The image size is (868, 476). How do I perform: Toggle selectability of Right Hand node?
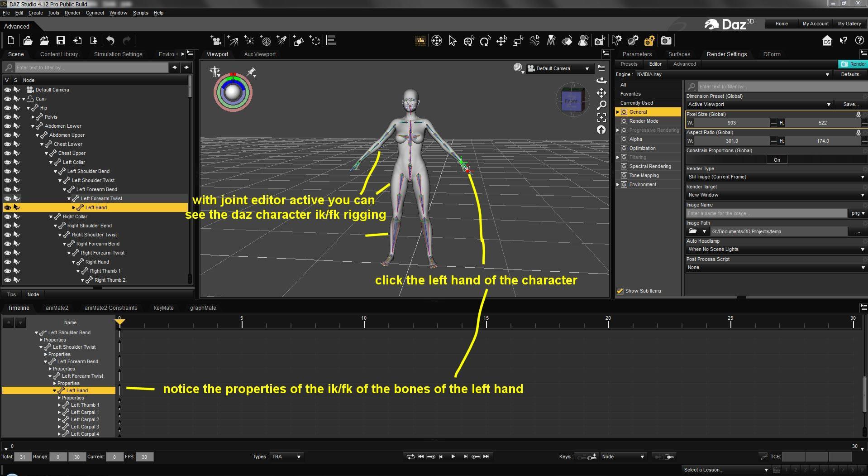(x=17, y=262)
